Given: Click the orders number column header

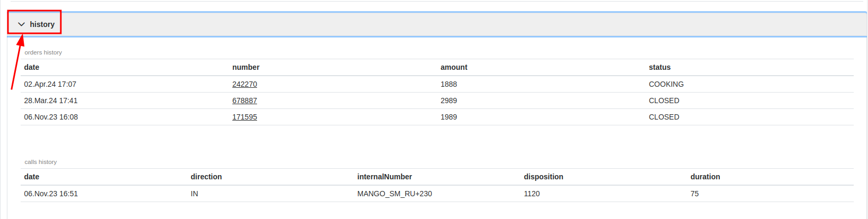Looking at the screenshot, I should 246,67.
